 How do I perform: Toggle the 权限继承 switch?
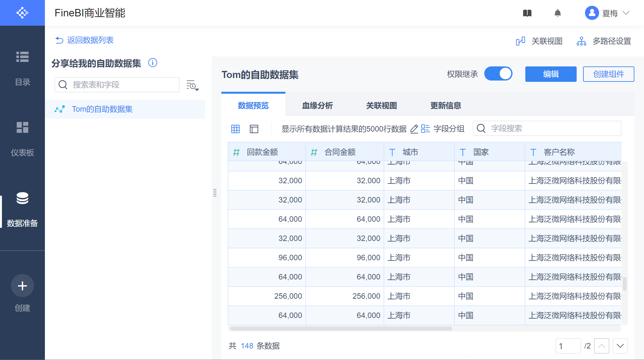pyautogui.click(x=498, y=74)
